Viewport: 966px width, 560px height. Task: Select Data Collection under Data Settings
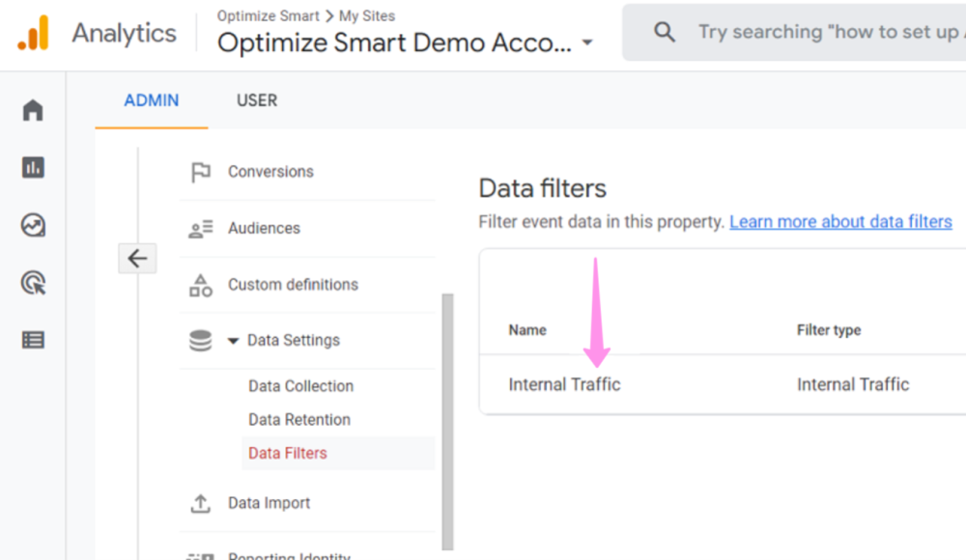300,386
